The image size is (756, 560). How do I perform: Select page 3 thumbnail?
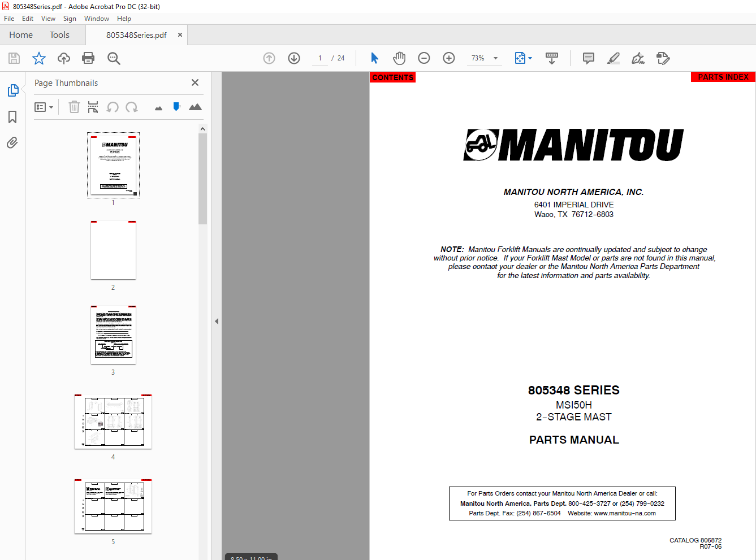113,335
